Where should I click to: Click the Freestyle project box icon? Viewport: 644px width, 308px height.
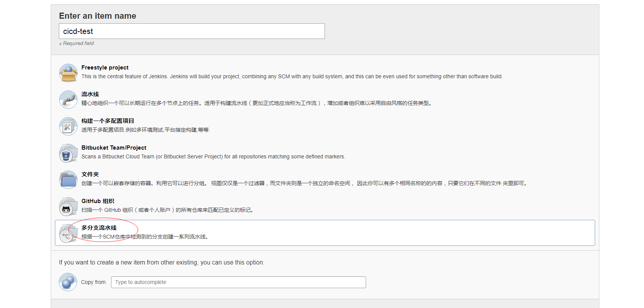[68, 73]
